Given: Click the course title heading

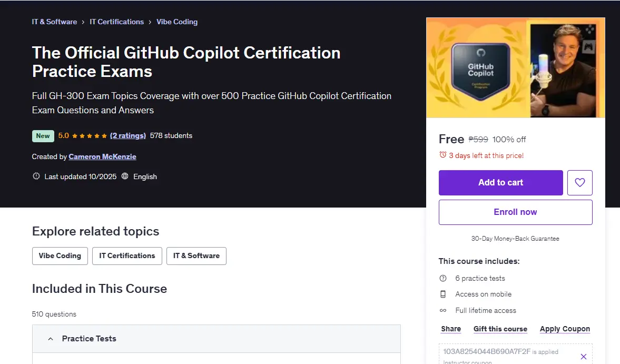Looking at the screenshot, I should click(186, 62).
